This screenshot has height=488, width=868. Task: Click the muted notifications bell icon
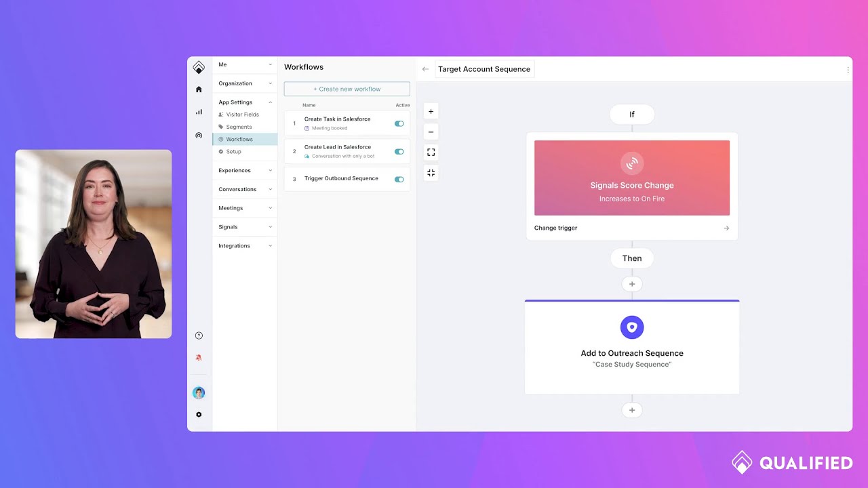(199, 357)
